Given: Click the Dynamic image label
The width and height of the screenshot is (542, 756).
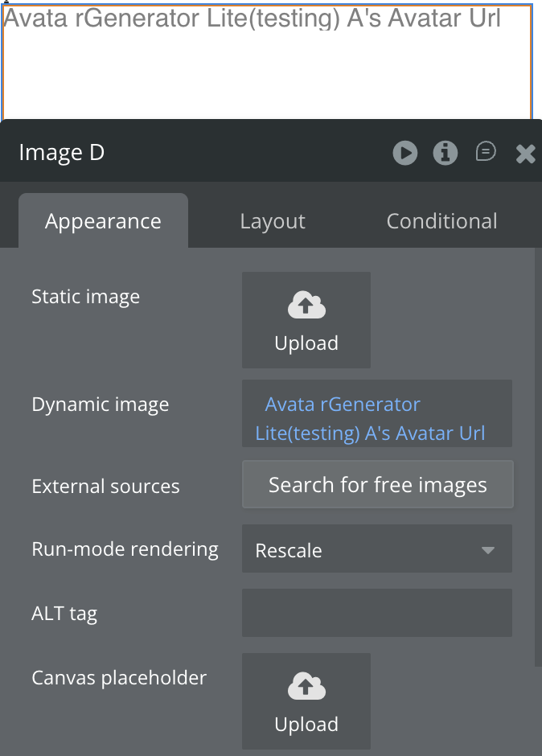Looking at the screenshot, I should tap(100, 405).
